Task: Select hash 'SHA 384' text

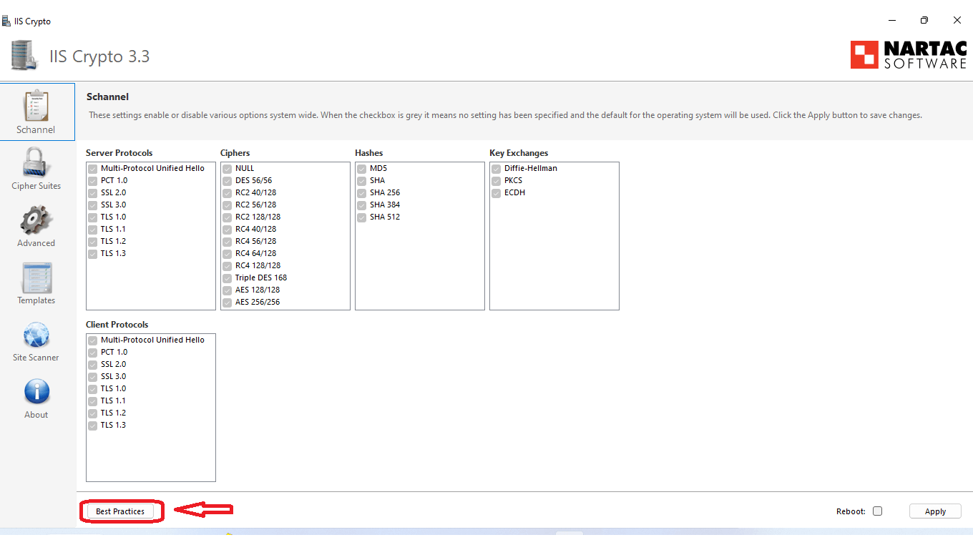Action: coord(385,205)
